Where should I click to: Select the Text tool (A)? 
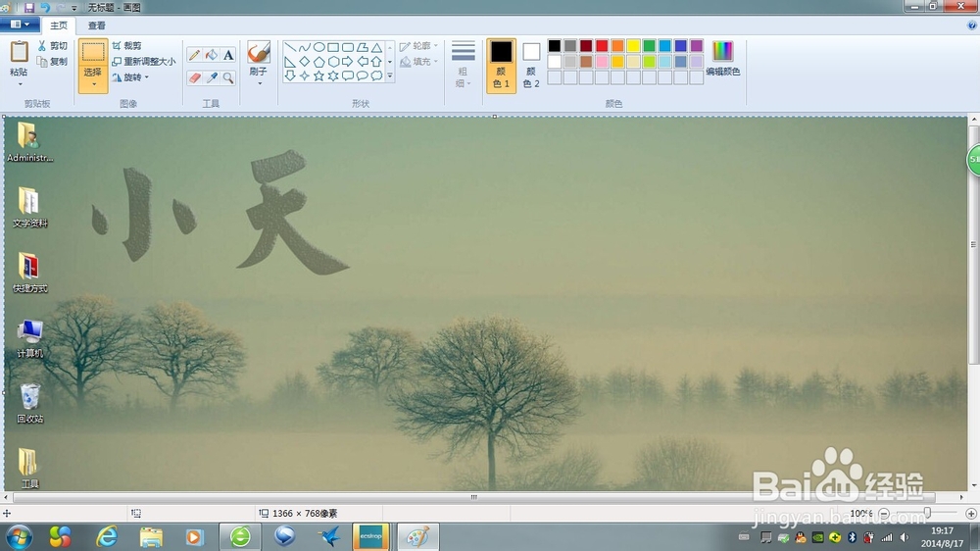[228, 55]
